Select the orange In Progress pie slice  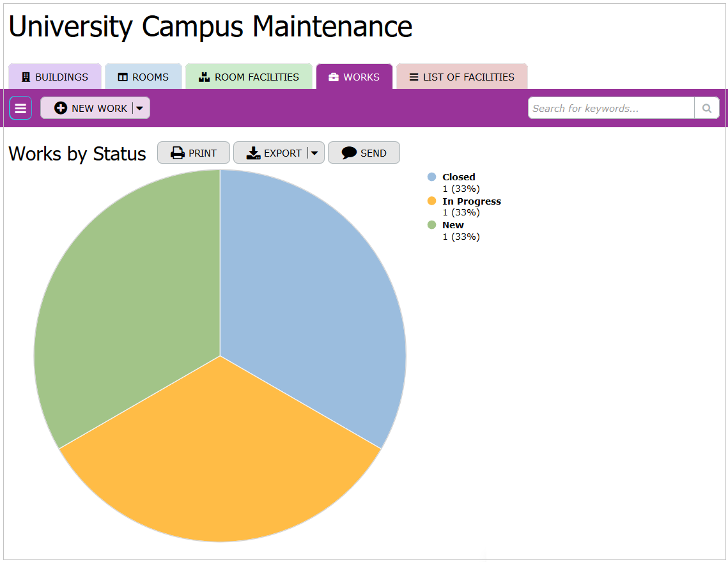click(x=221, y=460)
